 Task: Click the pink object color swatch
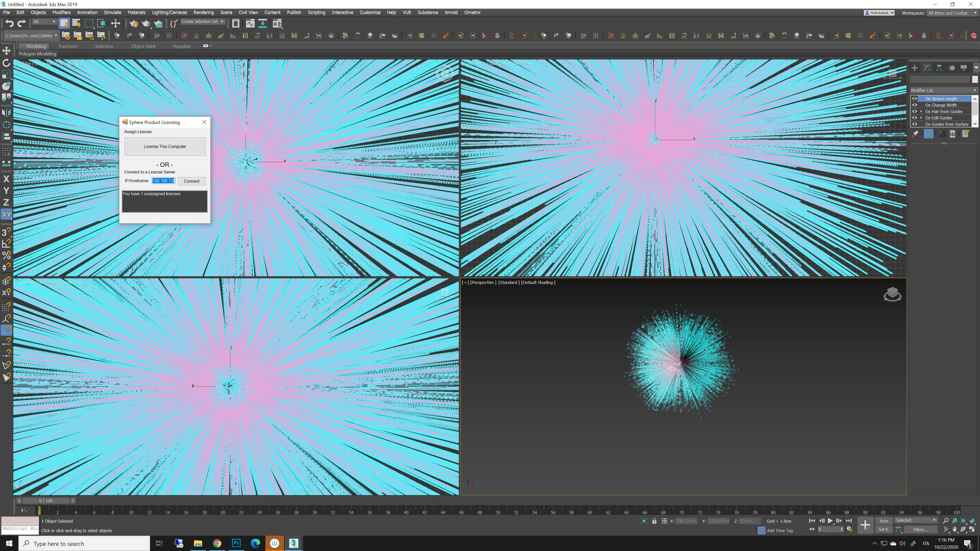pos(975,80)
